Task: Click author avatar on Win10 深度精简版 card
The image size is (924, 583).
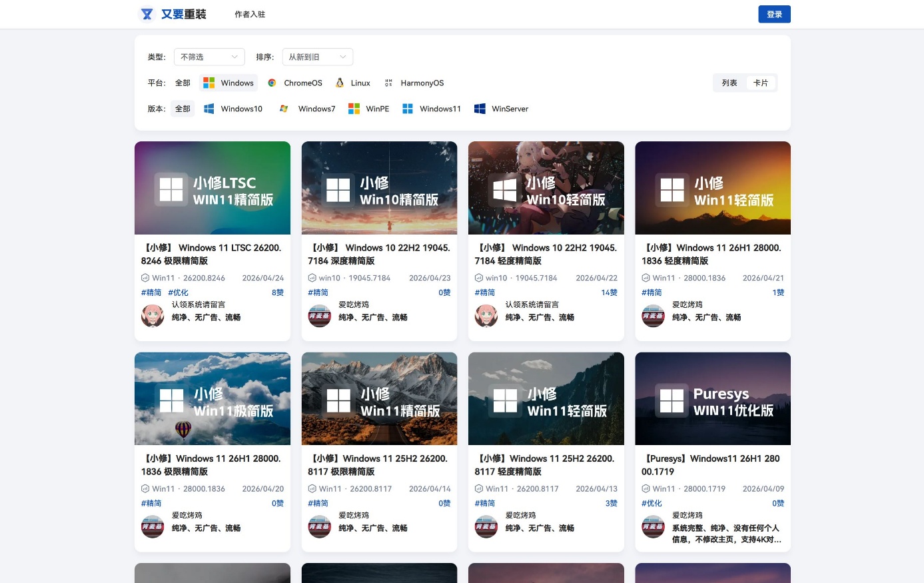Action: (320, 316)
